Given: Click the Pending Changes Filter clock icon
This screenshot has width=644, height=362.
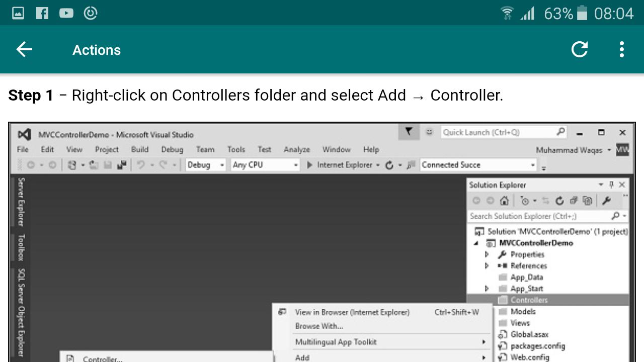Looking at the screenshot, I should click(525, 201).
